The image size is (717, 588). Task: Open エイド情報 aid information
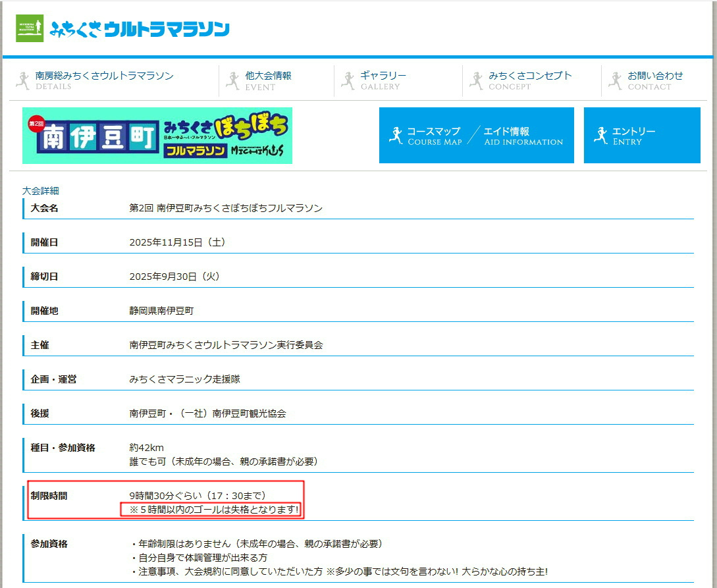(x=523, y=136)
